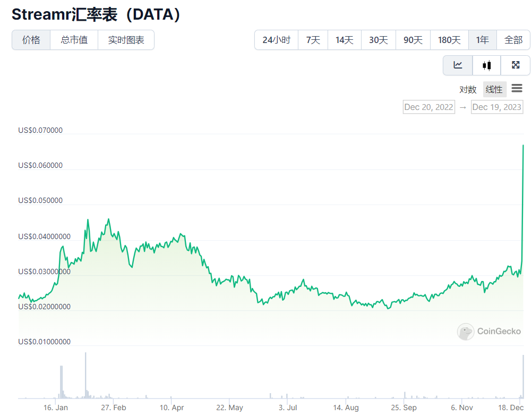532x416 pixels.
Task: Open the end date picker showing Dec 19, 2023
Action: [497, 107]
